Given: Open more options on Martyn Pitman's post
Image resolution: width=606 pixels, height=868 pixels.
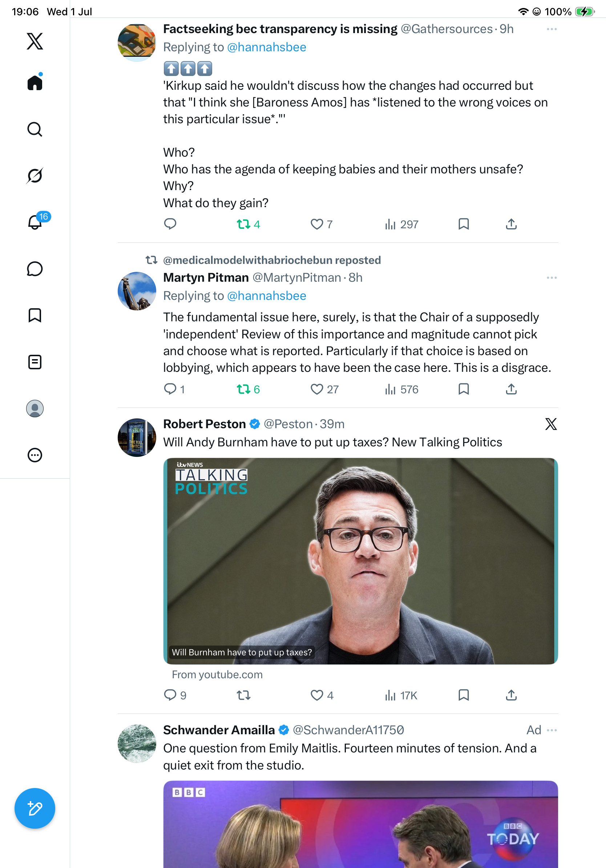Looking at the screenshot, I should (552, 277).
